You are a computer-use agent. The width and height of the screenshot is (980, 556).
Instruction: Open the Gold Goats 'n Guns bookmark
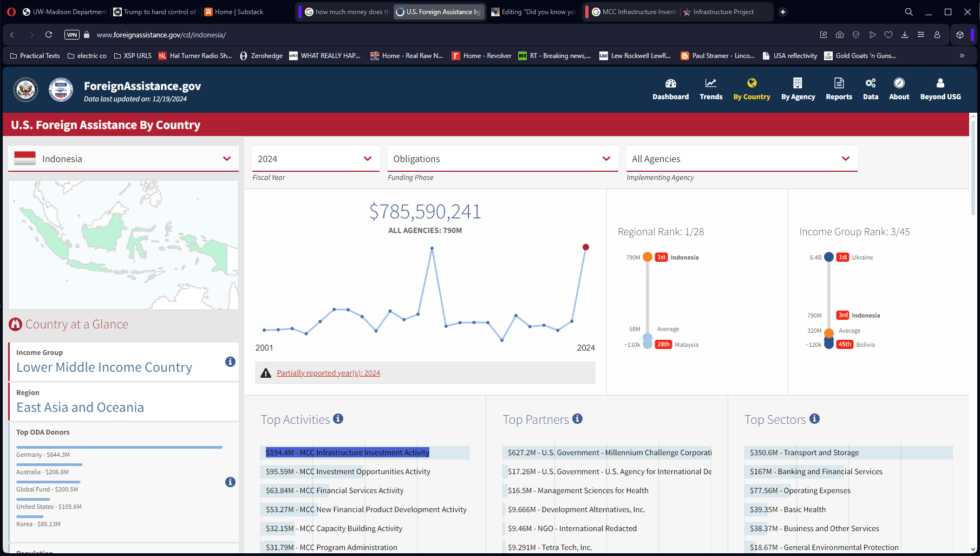click(860, 56)
